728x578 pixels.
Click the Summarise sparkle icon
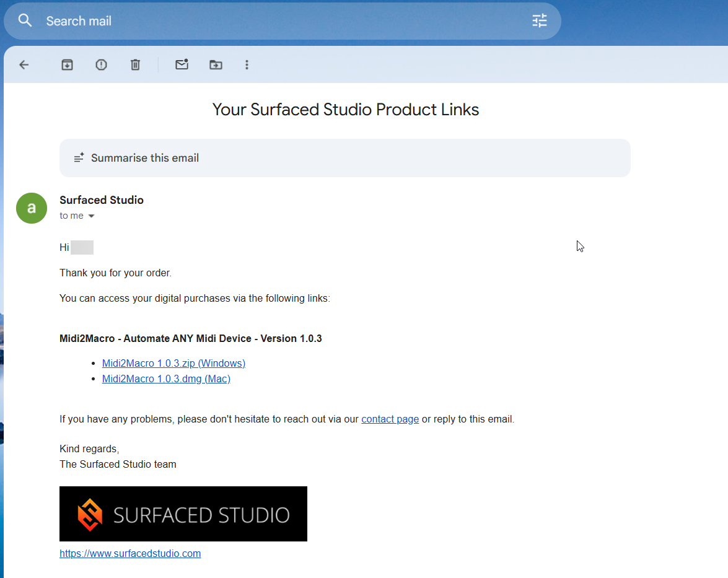pos(79,158)
